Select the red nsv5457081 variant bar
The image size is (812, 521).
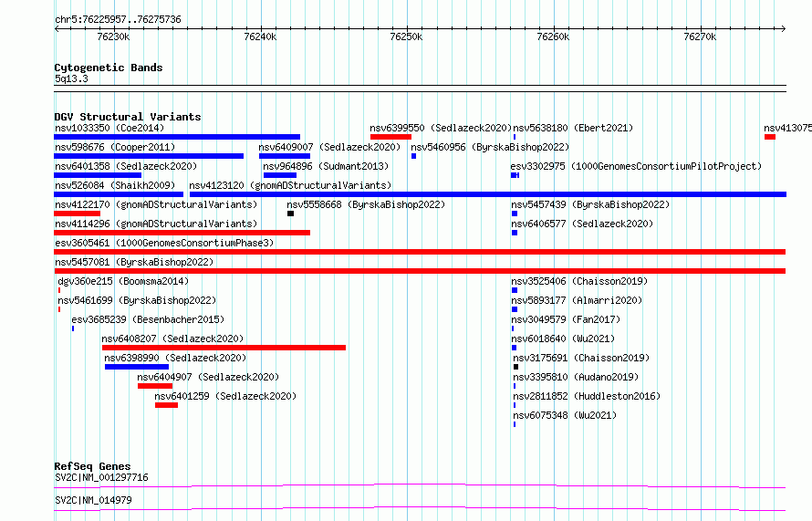[x=420, y=271]
